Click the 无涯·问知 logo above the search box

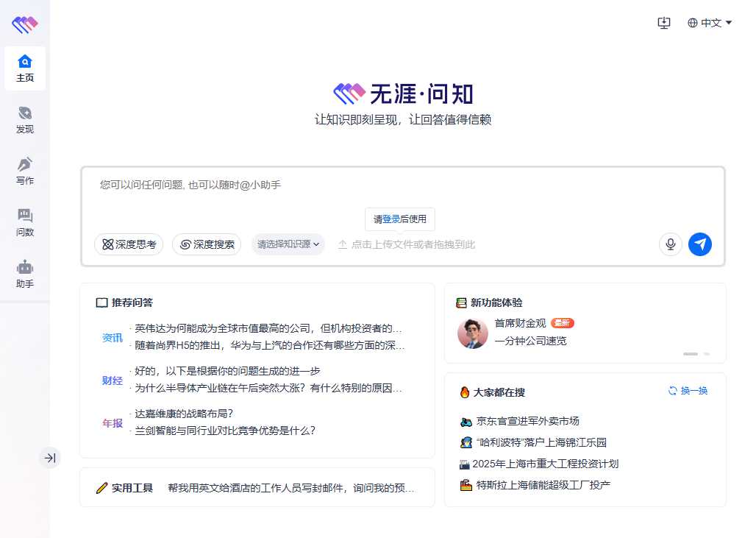[x=403, y=93]
